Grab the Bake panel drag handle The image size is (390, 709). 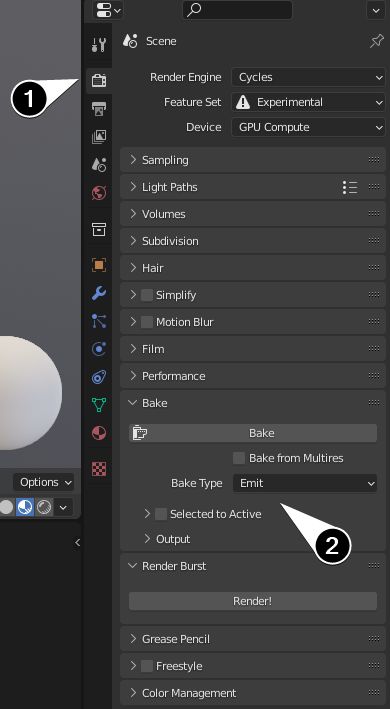pyautogui.click(x=374, y=402)
